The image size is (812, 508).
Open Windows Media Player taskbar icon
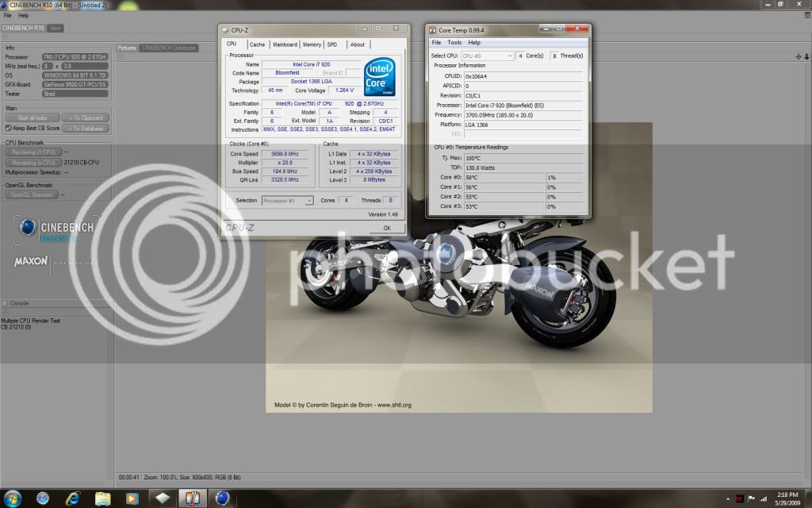pos(132,498)
